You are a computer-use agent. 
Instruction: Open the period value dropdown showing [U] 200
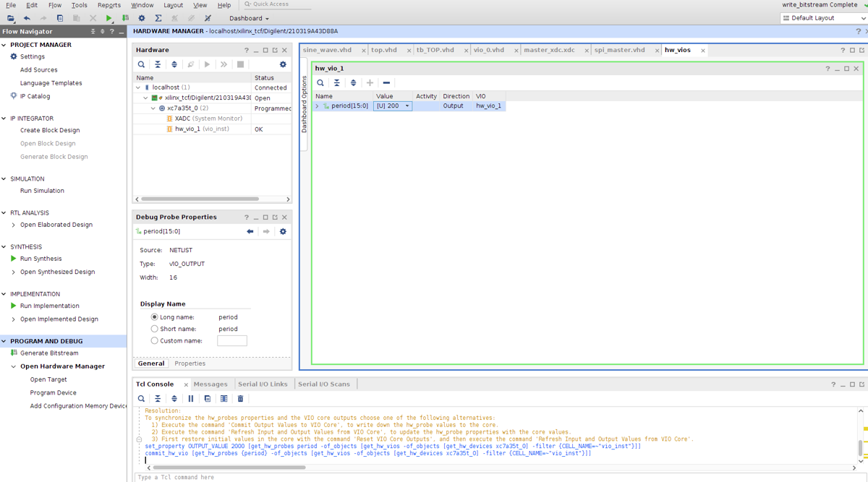tap(407, 106)
